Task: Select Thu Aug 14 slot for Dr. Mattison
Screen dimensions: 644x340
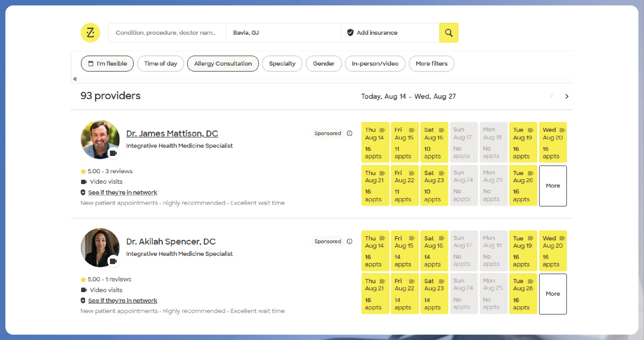Action: point(375,142)
